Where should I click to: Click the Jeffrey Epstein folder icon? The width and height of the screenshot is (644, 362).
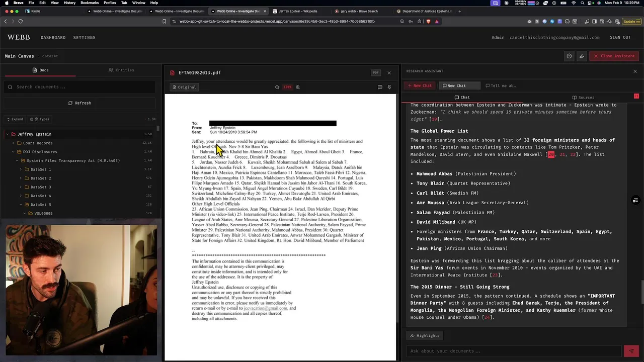14,134
